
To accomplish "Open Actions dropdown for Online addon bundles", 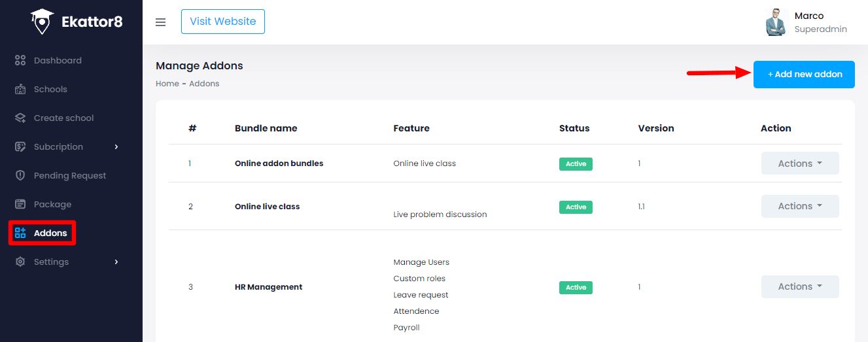I will 799,163.
